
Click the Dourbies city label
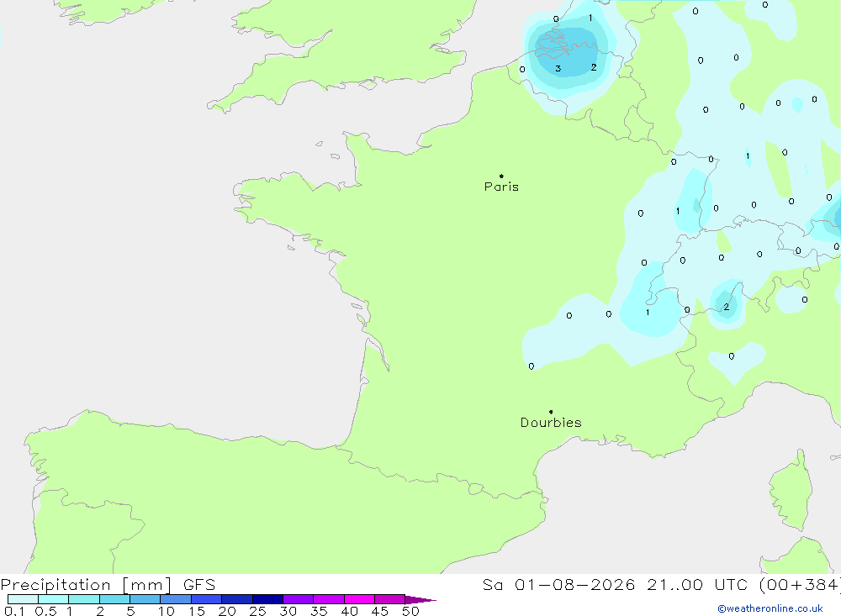551,423
